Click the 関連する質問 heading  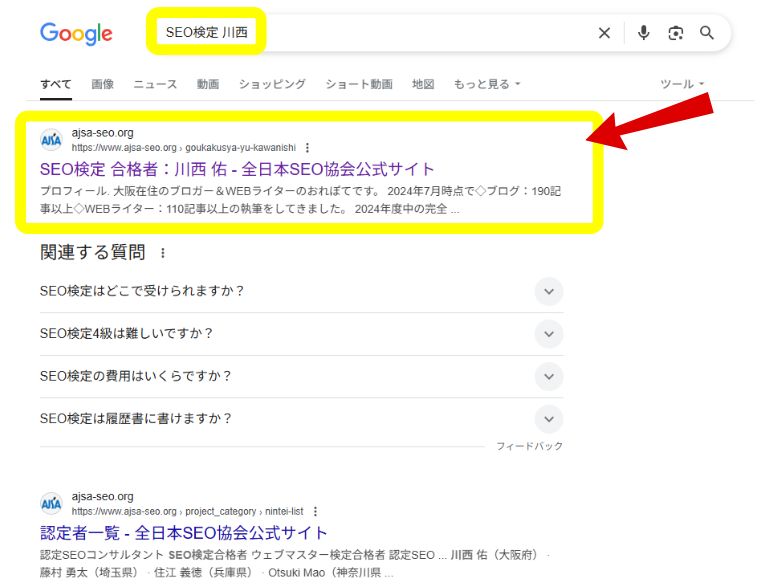pyautogui.click(x=93, y=252)
